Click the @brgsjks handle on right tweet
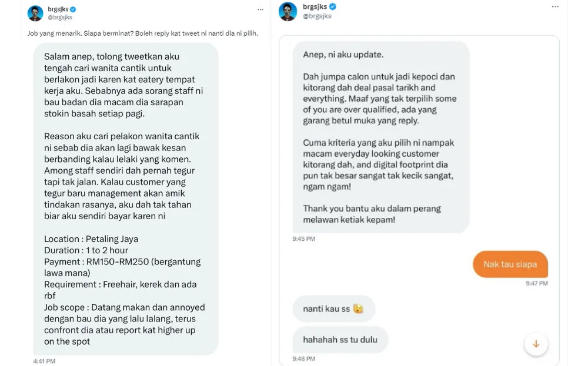 pos(318,16)
